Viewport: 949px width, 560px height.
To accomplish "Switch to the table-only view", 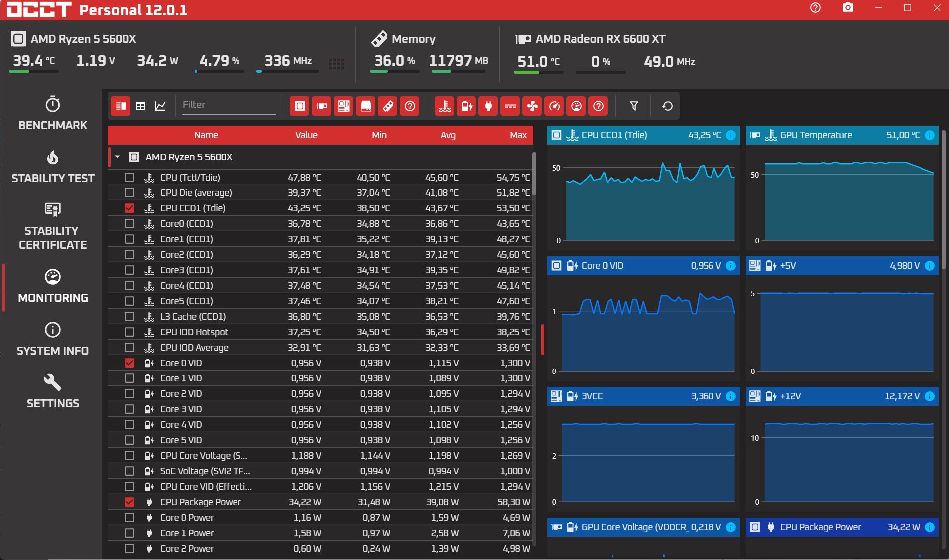I will point(141,106).
